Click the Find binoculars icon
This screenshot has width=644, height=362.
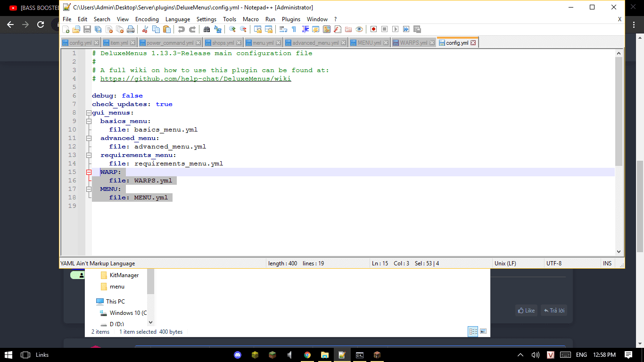tap(206, 29)
